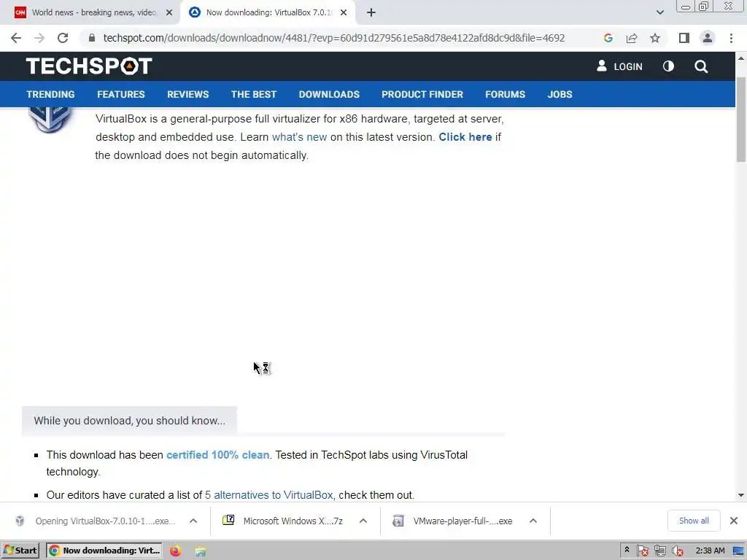Select the Now downloading VirtualBox tab

(x=267, y=12)
